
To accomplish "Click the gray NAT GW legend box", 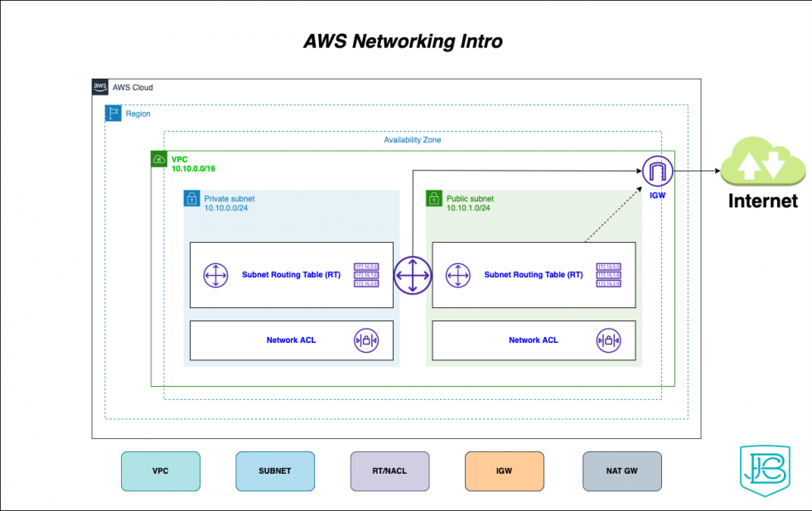I will (x=622, y=471).
